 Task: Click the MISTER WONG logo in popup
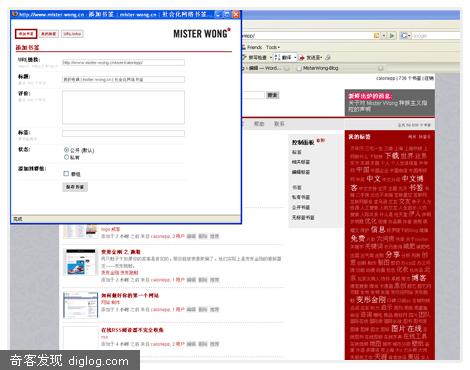point(202,33)
